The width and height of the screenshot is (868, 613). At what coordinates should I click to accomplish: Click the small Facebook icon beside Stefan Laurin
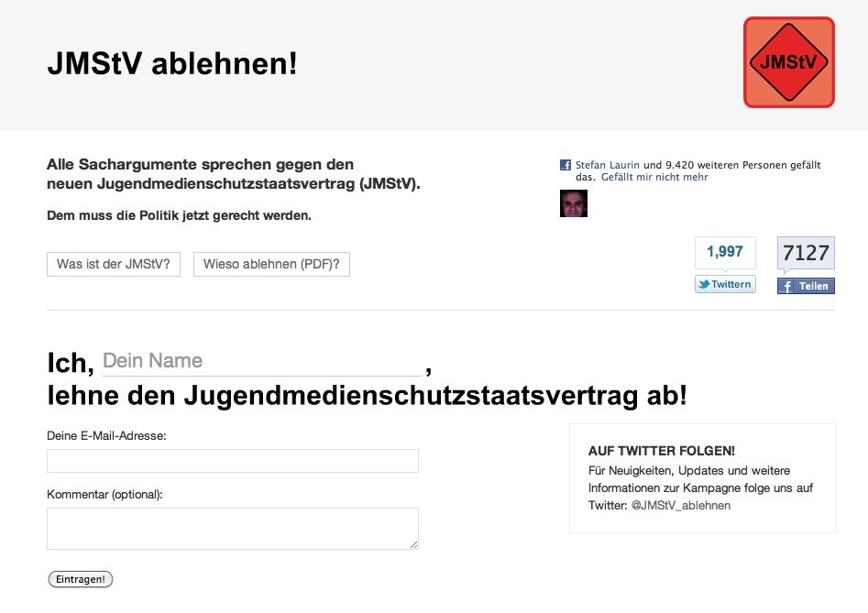(x=566, y=166)
